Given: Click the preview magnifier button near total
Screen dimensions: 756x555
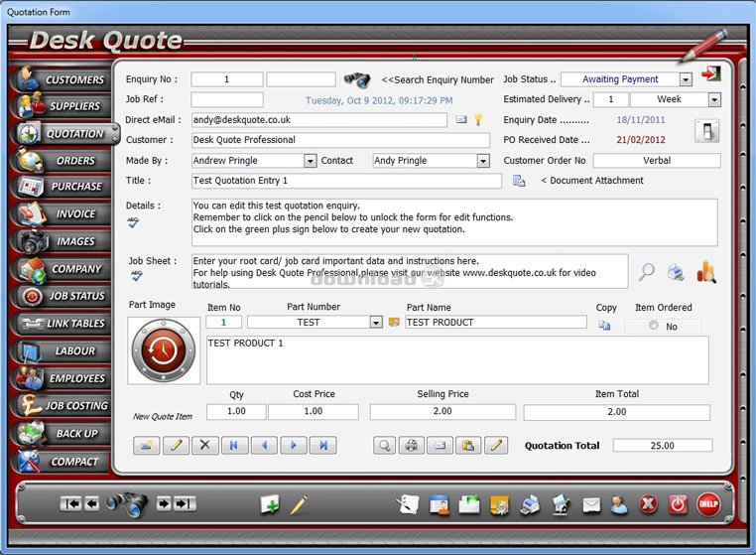Looking at the screenshot, I should point(384,446).
